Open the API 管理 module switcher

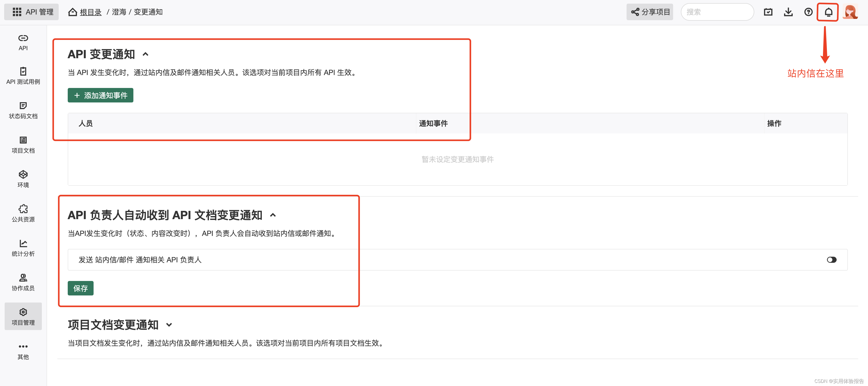pos(32,12)
